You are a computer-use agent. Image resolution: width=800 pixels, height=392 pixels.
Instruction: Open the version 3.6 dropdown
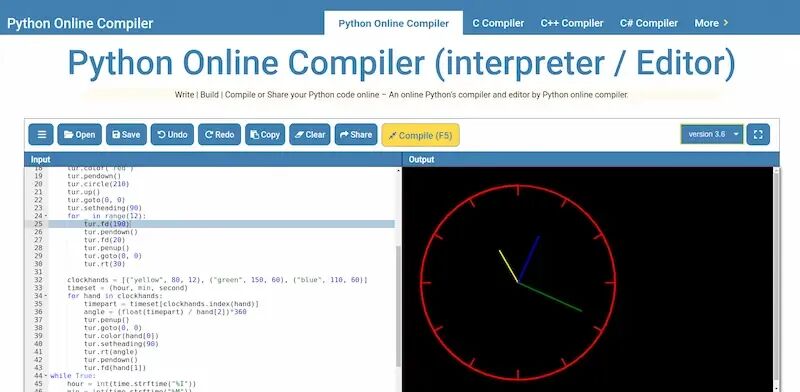click(x=712, y=134)
